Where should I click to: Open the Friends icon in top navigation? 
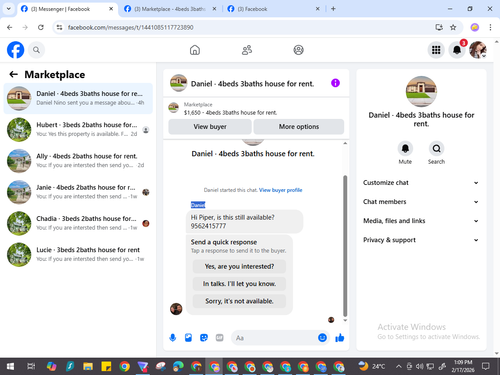click(247, 50)
